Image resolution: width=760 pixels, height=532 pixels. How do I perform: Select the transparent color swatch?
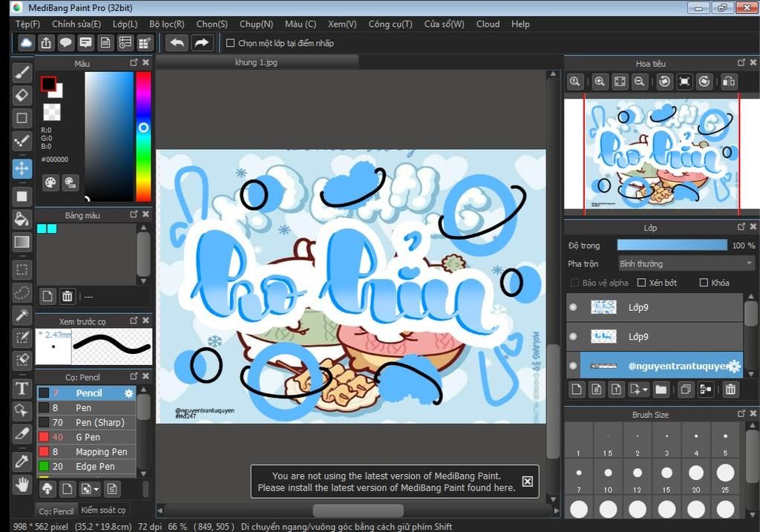pos(52,112)
